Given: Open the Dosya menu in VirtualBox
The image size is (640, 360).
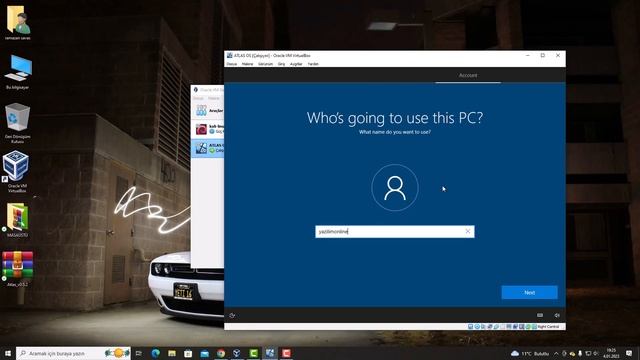Looking at the screenshot, I should pos(232,64).
